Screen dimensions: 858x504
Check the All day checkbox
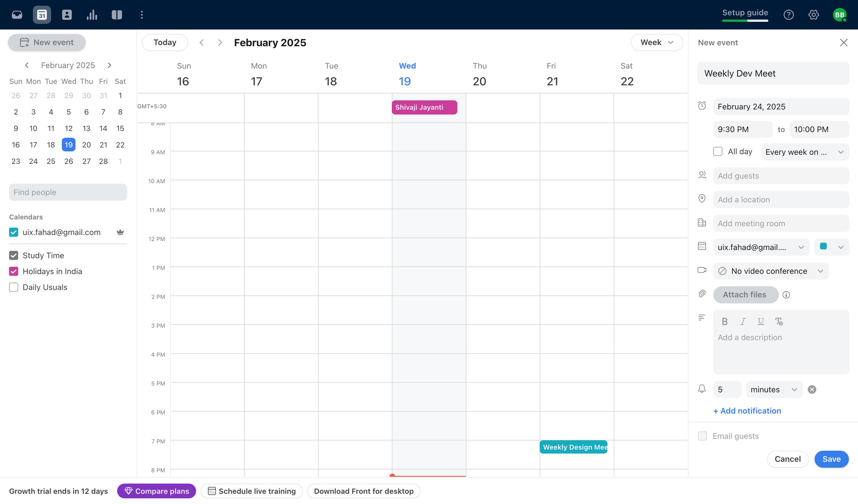pyautogui.click(x=718, y=151)
